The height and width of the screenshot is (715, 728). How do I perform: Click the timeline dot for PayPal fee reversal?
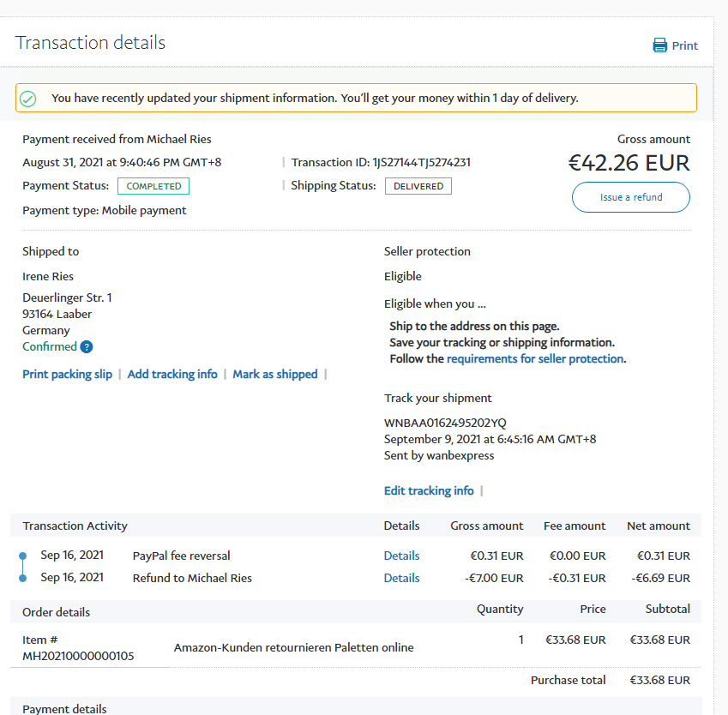22,556
